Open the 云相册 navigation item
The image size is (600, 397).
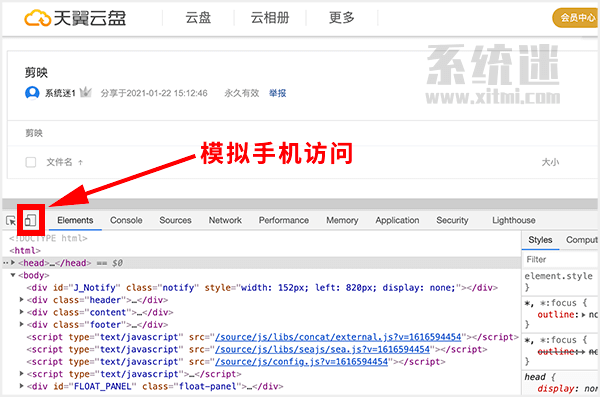pos(270,18)
